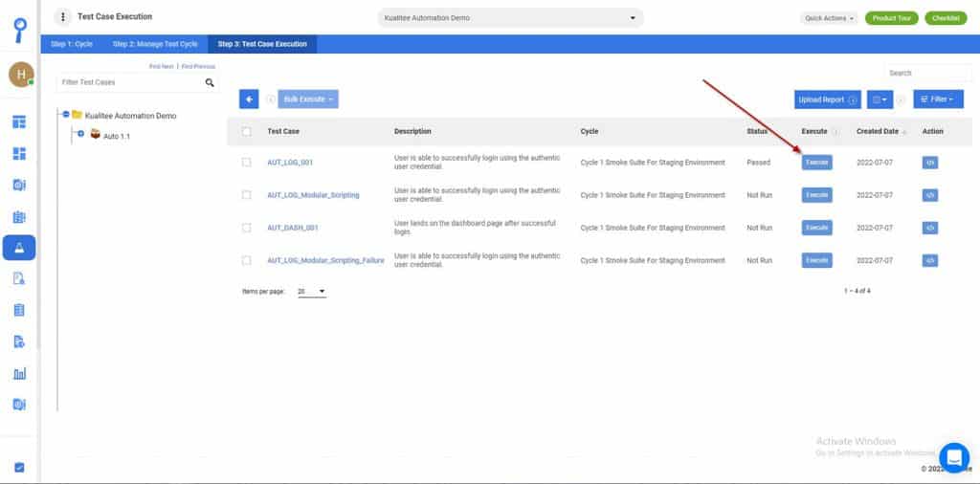Check the AUT_DASH_001 row checkbox
The image size is (980, 484).
point(246,228)
